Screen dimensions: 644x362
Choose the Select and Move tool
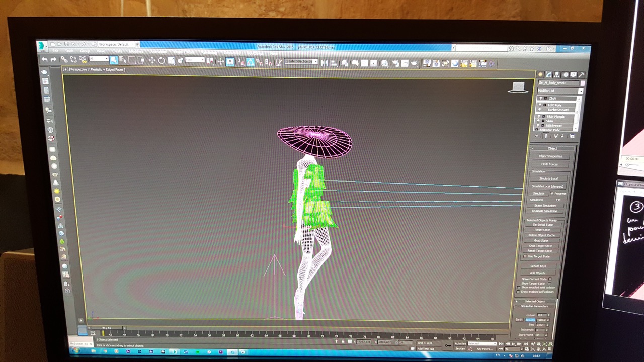pyautogui.click(x=152, y=60)
